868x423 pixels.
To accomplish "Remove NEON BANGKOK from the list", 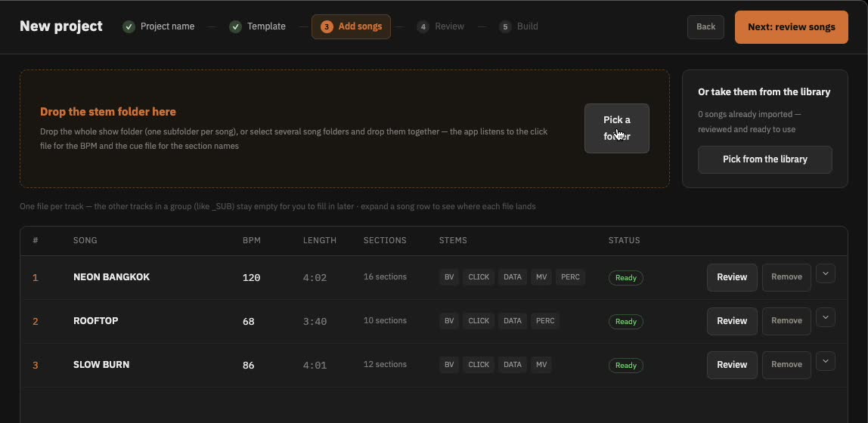I will (786, 277).
